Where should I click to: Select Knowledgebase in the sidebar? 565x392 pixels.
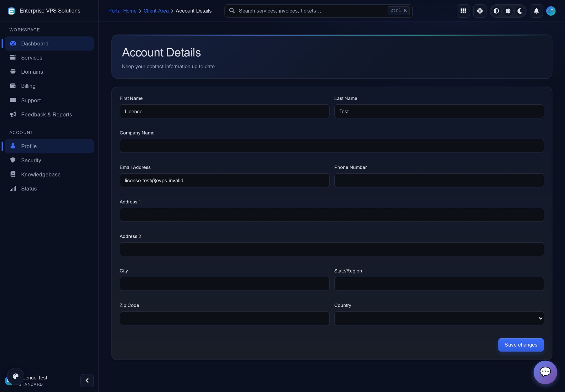[49, 174]
